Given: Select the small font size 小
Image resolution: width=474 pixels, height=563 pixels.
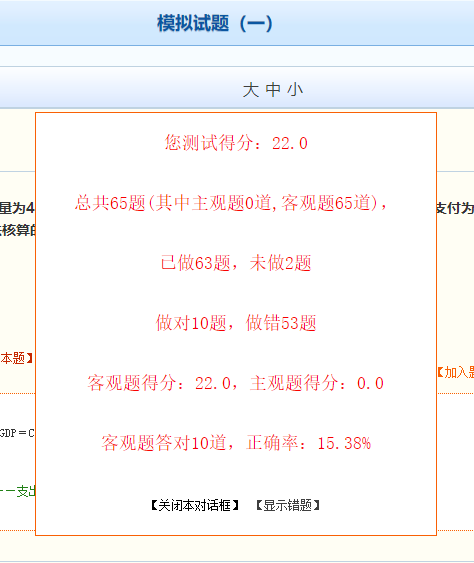Looking at the screenshot, I should pos(295,89).
